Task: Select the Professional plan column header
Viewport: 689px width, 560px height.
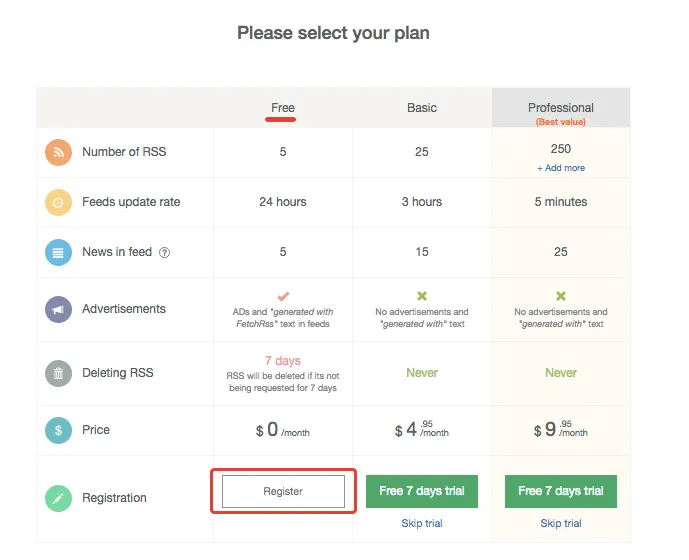Action: pyautogui.click(x=561, y=108)
